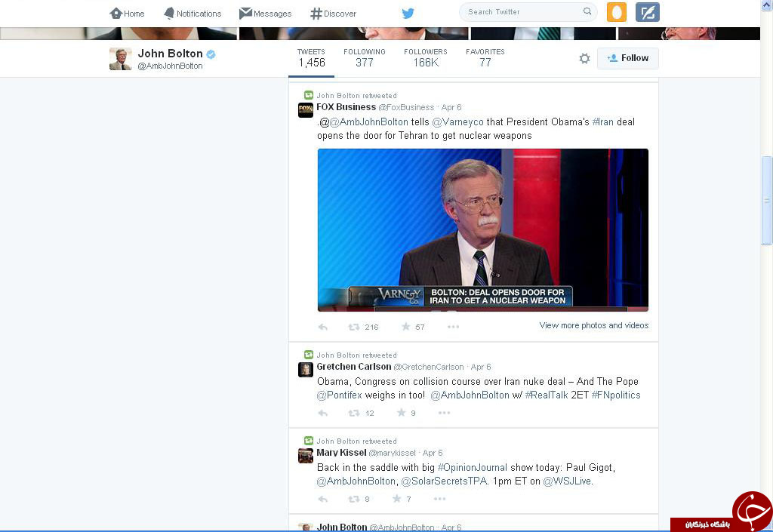Viewport: 773px width, 532px height.
Task: Click the Mary Kissel avatar
Action: click(x=306, y=456)
